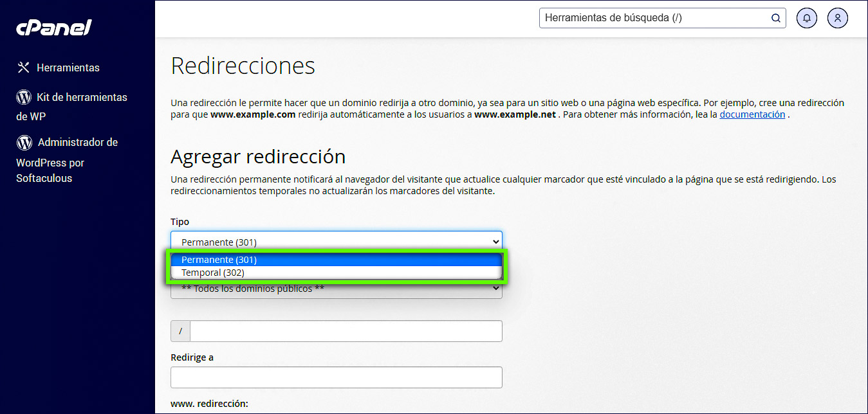Click the slash prefix box
Viewport: 868px width, 414px height.
click(x=180, y=330)
